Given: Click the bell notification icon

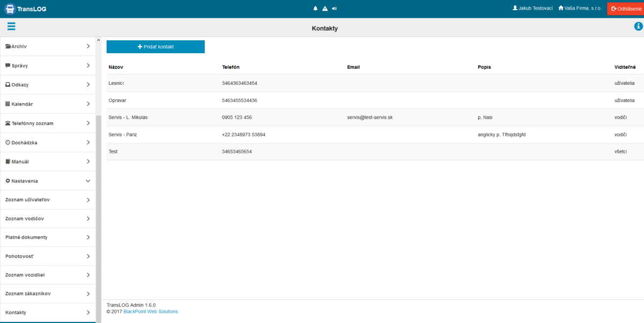Looking at the screenshot, I should 316,9.
